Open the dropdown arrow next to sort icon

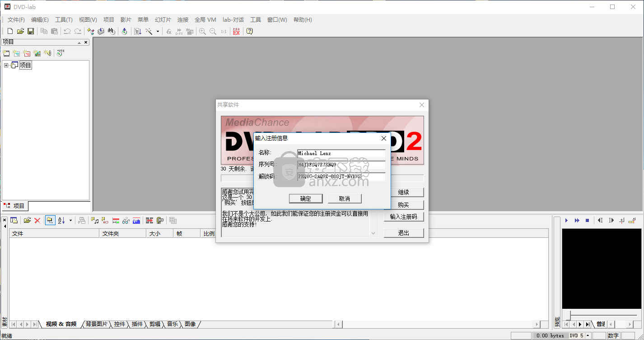click(x=70, y=220)
